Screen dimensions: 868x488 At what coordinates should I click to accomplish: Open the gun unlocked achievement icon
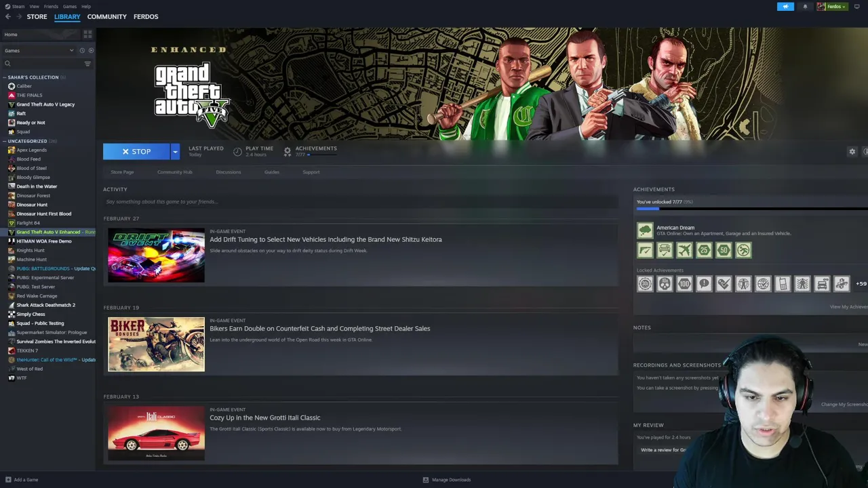tap(645, 251)
